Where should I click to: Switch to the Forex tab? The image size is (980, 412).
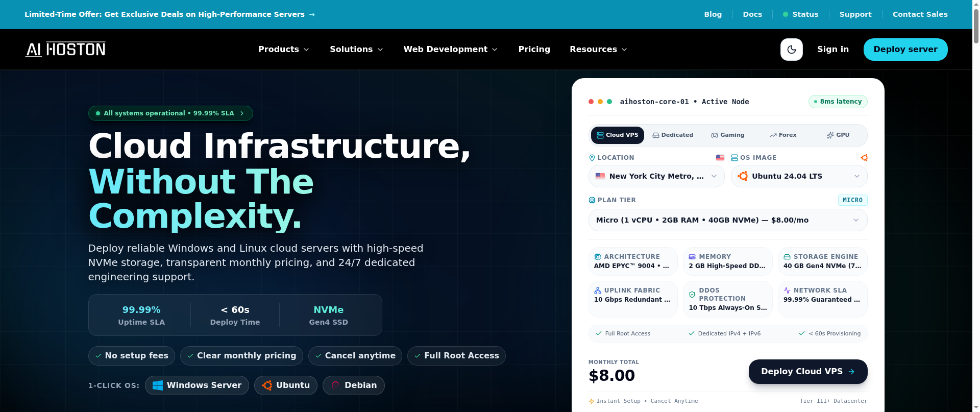tap(783, 135)
